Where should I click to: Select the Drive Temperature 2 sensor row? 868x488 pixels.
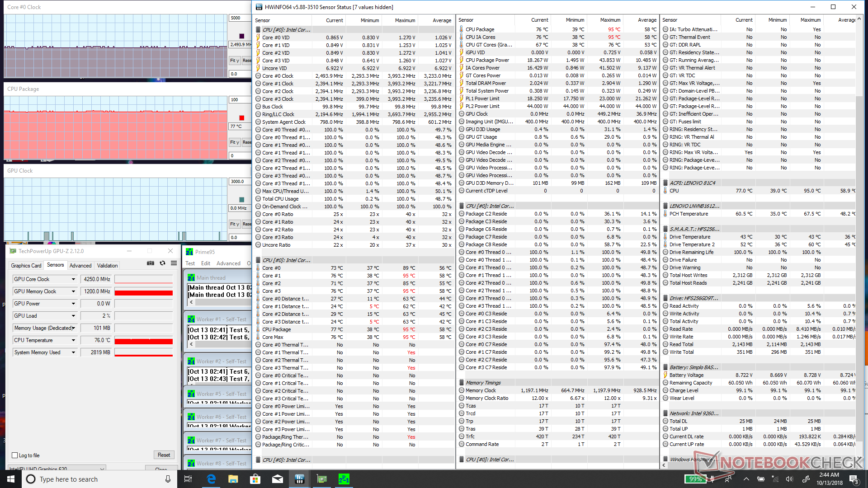pyautogui.click(x=759, y=244)
